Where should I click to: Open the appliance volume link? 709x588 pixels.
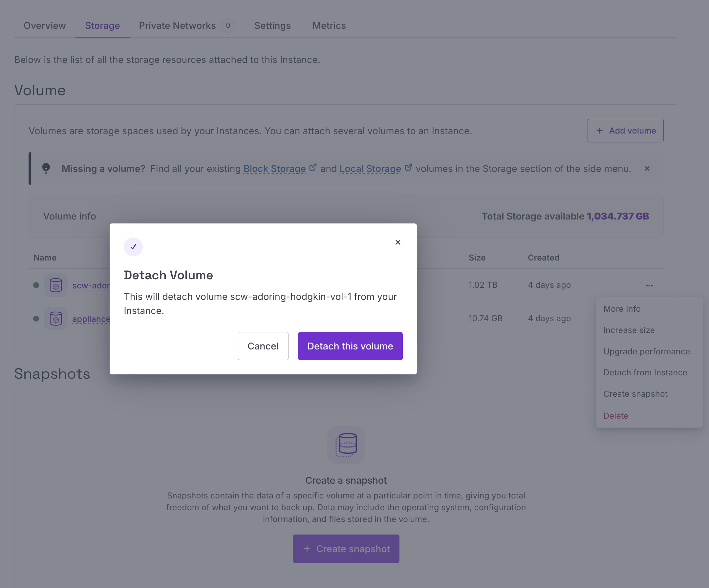[x=91, y=319]
